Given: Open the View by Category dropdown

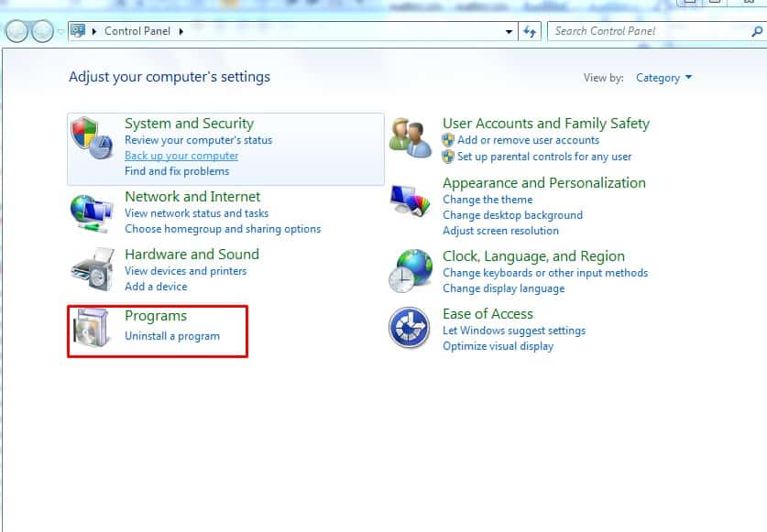Looking at the screenshot, I should coord(663,78).
